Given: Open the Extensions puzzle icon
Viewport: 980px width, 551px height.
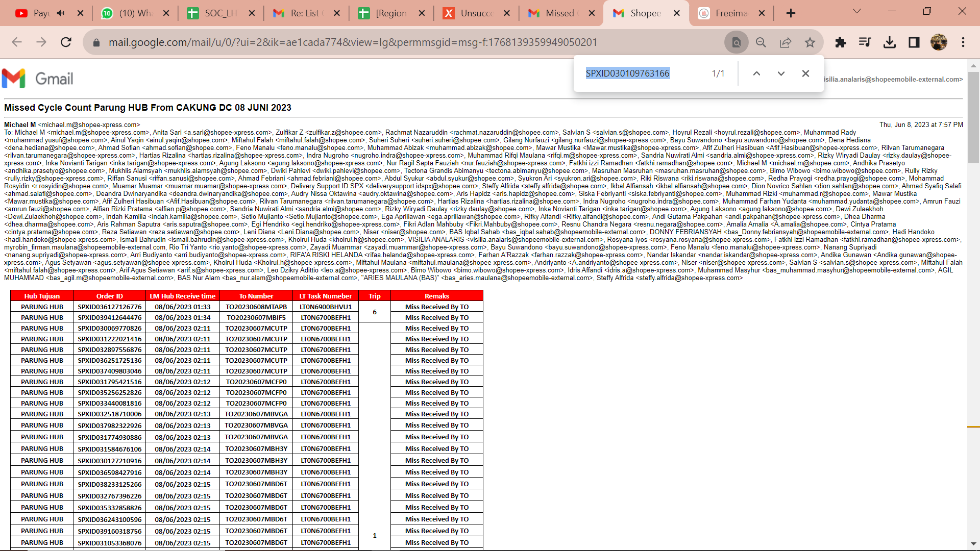Looking at the screenshot, I should [x=841, y=42].
